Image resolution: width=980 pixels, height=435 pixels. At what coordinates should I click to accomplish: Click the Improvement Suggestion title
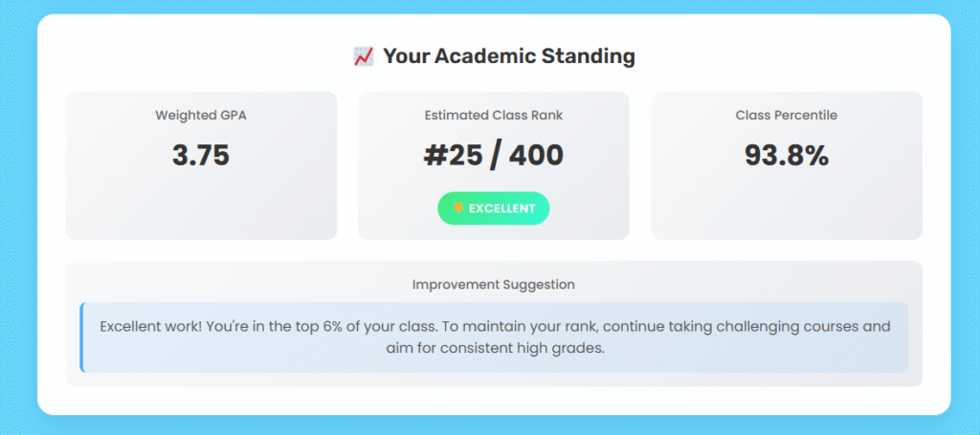tap(494, 285)
